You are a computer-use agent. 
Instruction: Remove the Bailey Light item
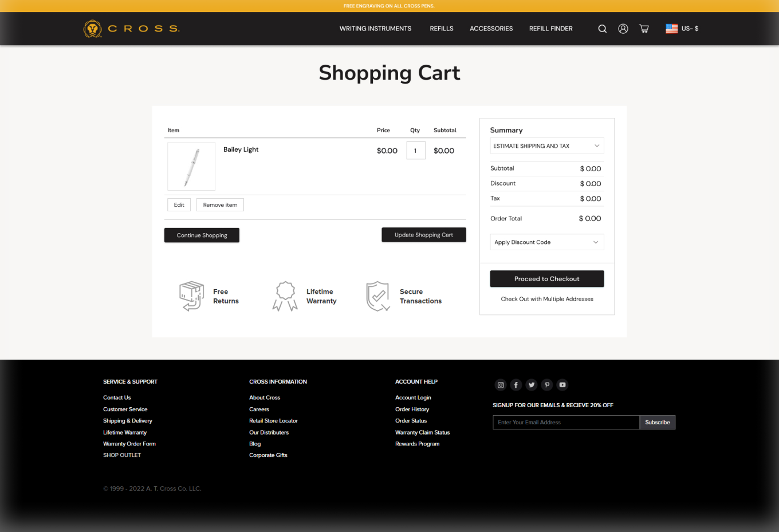[220, 205]
